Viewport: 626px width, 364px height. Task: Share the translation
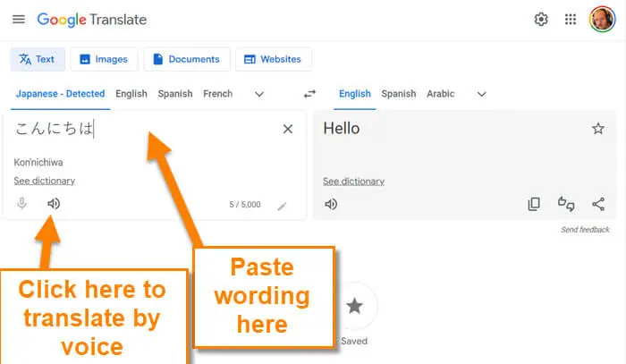[x=598, y=204]
